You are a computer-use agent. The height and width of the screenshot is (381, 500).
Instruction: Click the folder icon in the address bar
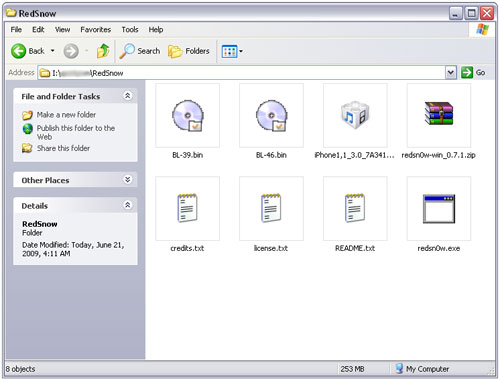(45, 73)
